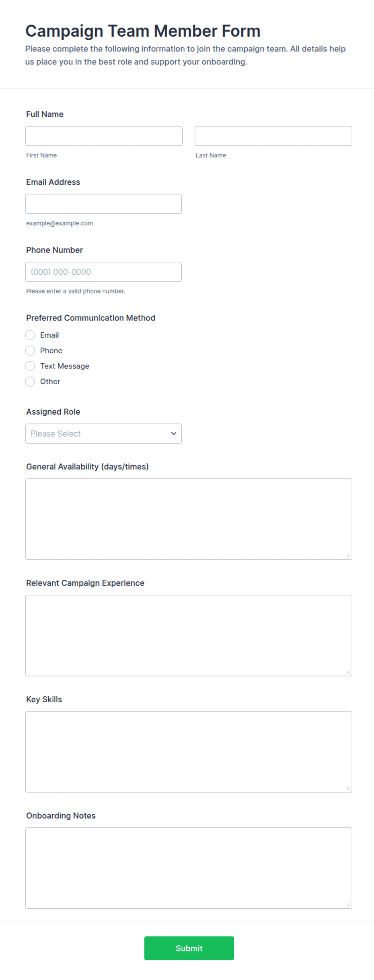This screenshot has height=980, width=374.
Task: Open the Assigned Role dropdown
Action: pyautogui.click(x=103, y=434)
